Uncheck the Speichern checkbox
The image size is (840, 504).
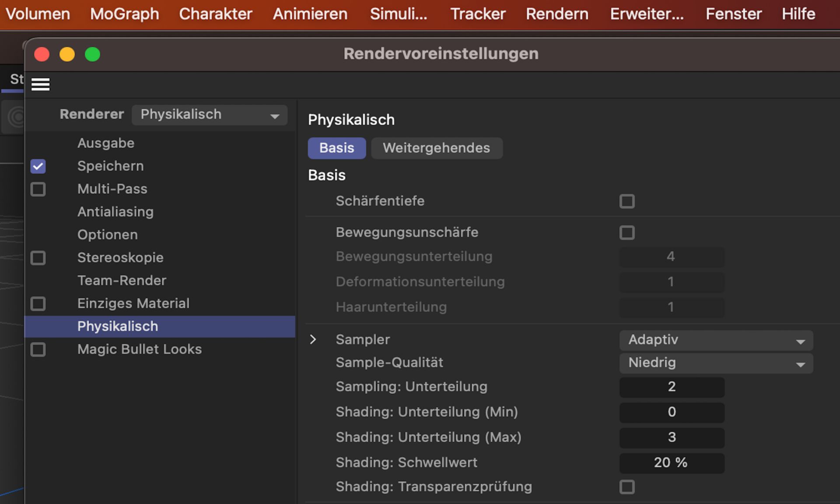[x=38, y=166]
